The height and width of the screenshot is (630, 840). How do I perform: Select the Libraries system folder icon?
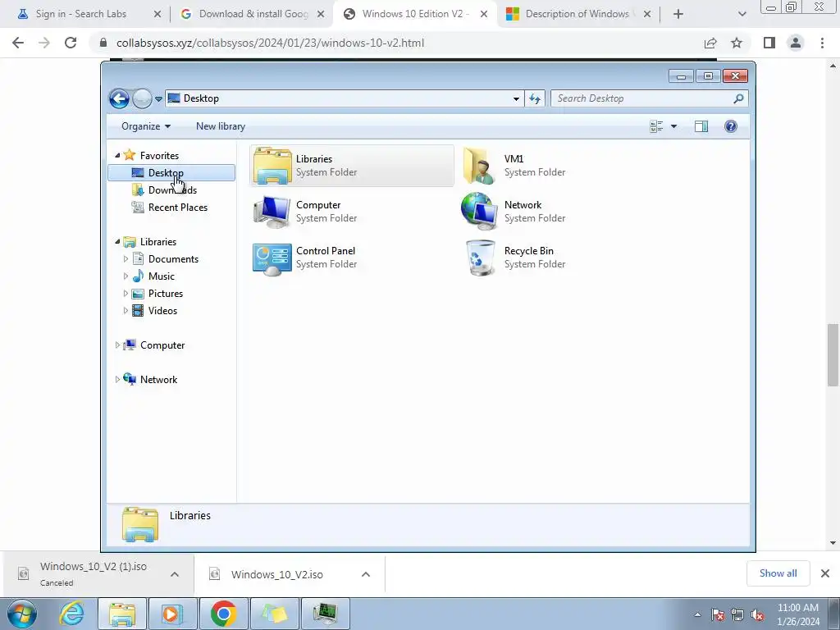(x=272, y=166)
